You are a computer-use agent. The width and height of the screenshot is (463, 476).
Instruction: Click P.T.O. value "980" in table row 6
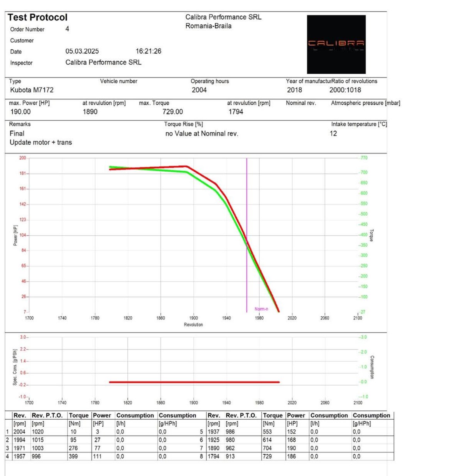(230, 440)
